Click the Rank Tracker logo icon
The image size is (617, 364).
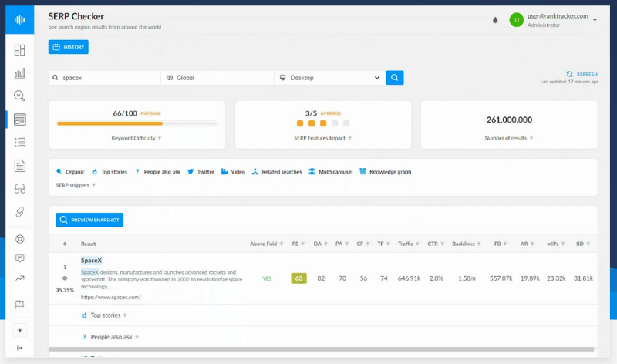tap(20, 20)
